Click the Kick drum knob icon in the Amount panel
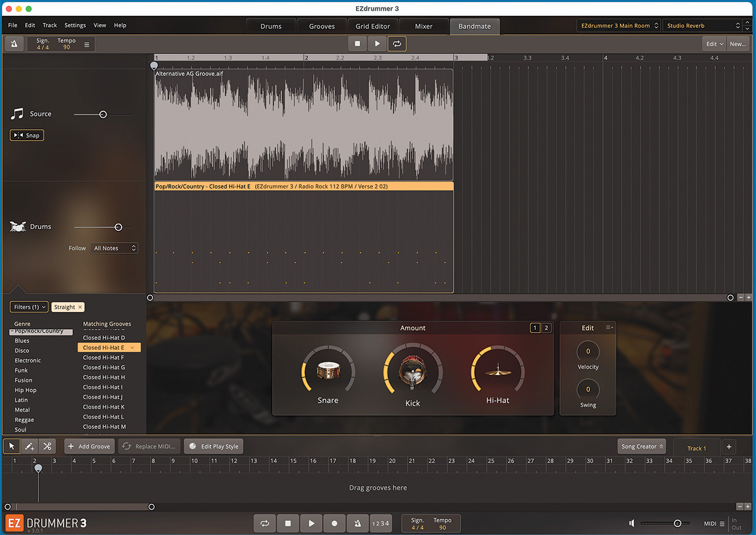Screen dimensions: 756x535 pyautogui.click(x=413, y=373)
